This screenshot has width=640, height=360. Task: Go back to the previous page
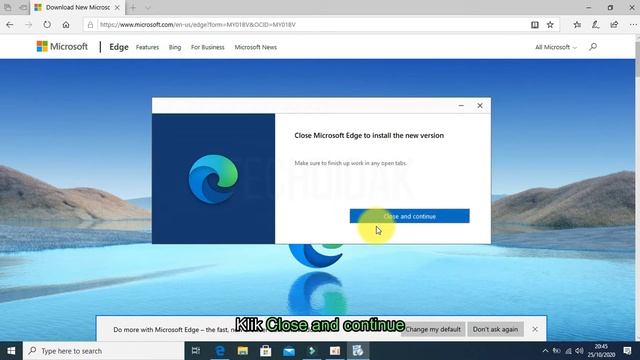coord(10,24)
